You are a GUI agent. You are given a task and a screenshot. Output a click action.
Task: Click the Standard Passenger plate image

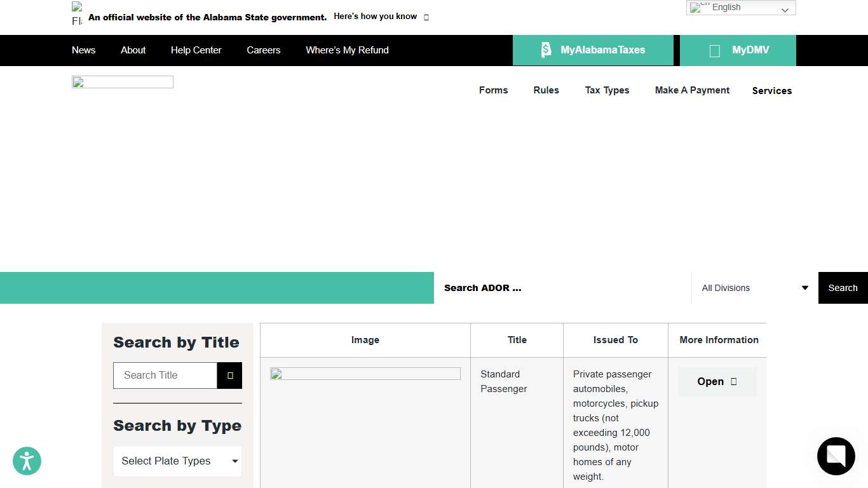click(365, 374)
